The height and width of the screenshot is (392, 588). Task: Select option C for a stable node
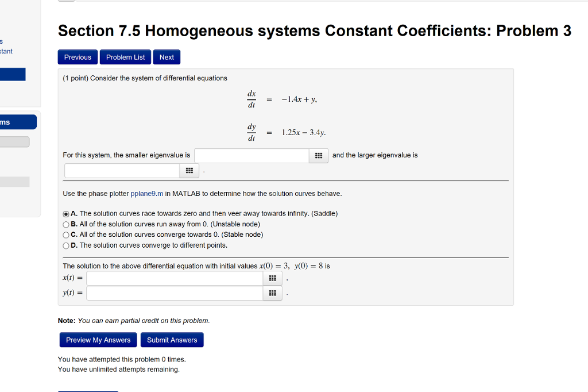click(x=66, y=235)
